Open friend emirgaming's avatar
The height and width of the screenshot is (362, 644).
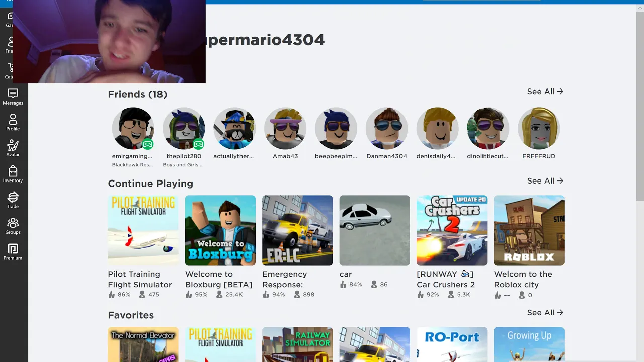[x=133, y=128]
